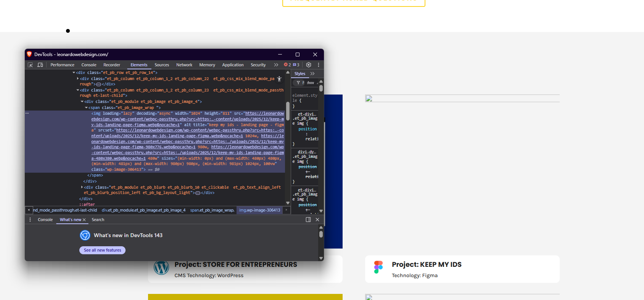
Task: Open the Sources panel tab
Action: point(162,65)
